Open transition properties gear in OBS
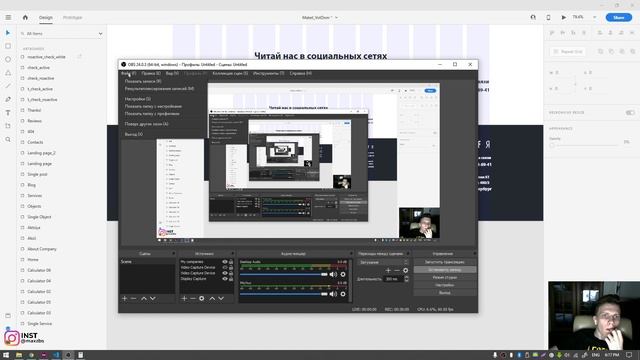Image resolution: width=640 pixels, height=360 pixels. (x=405, y=270)
